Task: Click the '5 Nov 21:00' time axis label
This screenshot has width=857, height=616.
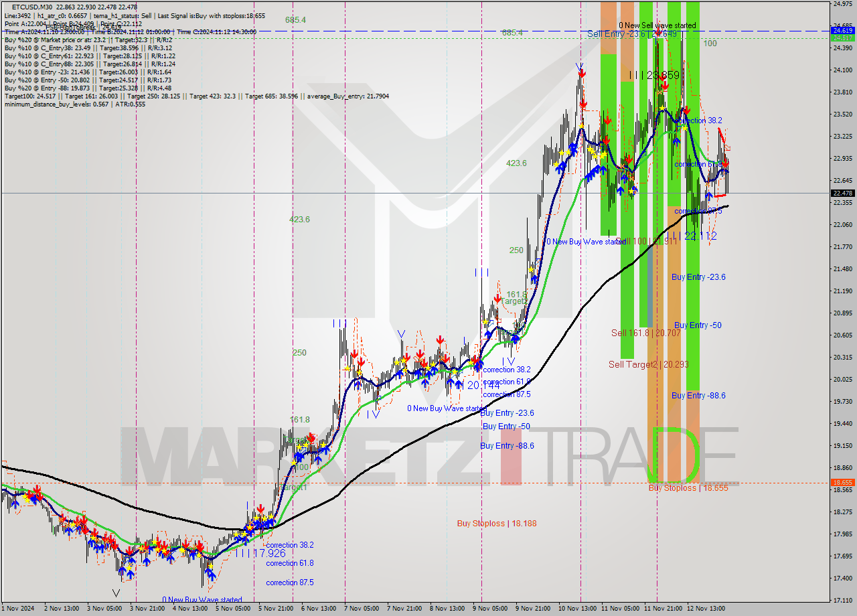Action: click(276, 609)
